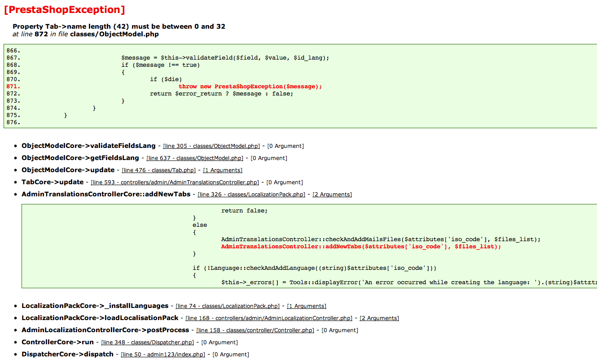Image resolution: width=597 pixels, height=364 pixels.
Task: Expand 0 Argument for ControllerCore->run
Action: pos(219,342)
